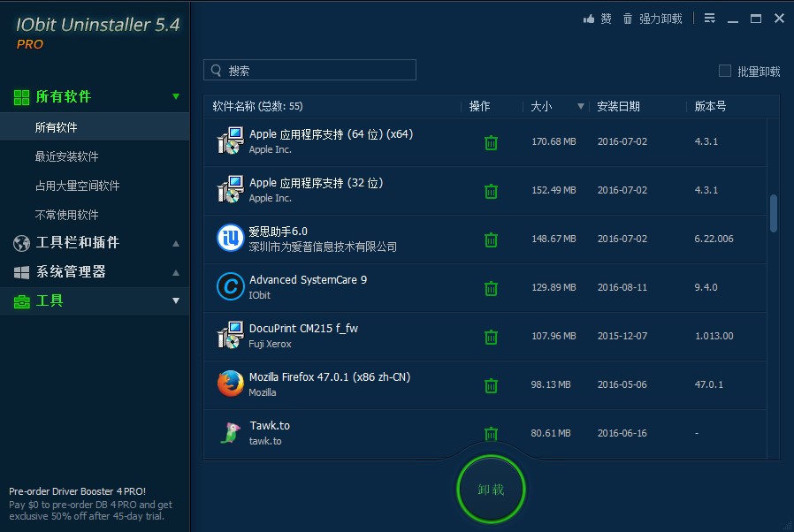The image size is (794, 532).
Task: Click the 系统管理器 category label
Action: tap(71, 272)
